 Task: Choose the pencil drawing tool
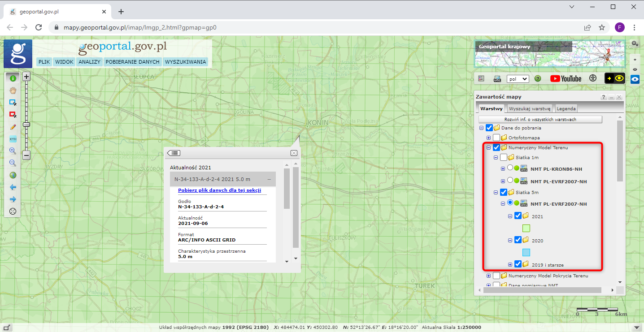[13, 127]
